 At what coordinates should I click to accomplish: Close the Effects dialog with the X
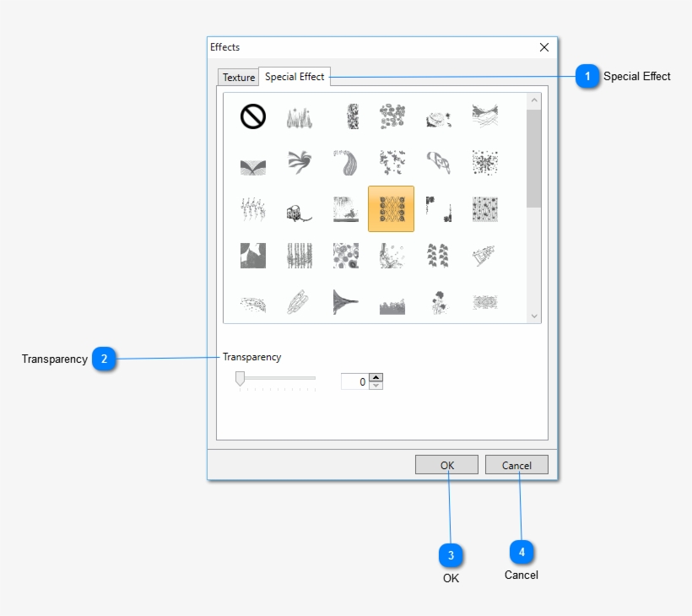(543, 47)
